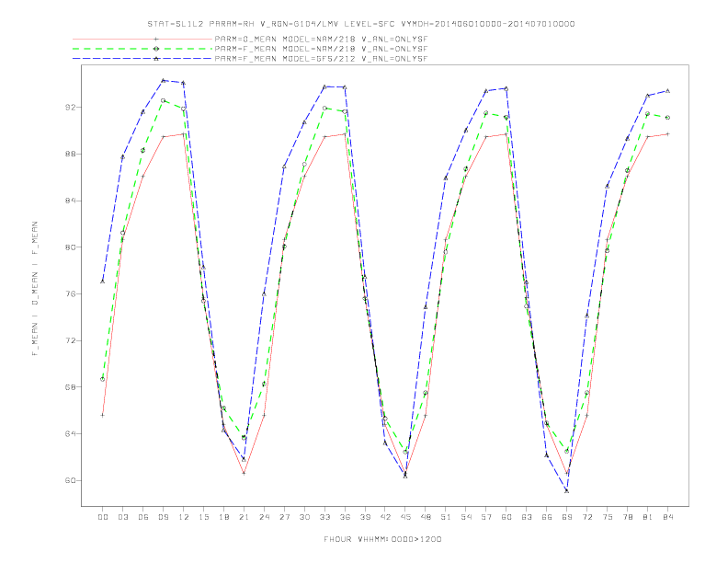Click x-axis forecast hour label 15
The height and width of the screenshot is (563, 728).
click(203, 517)
